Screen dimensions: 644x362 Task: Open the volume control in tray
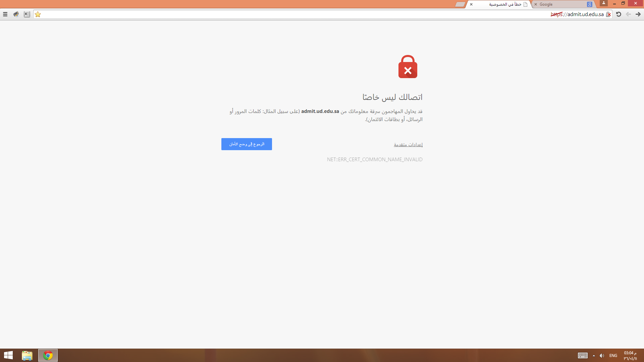click(602, 356)
